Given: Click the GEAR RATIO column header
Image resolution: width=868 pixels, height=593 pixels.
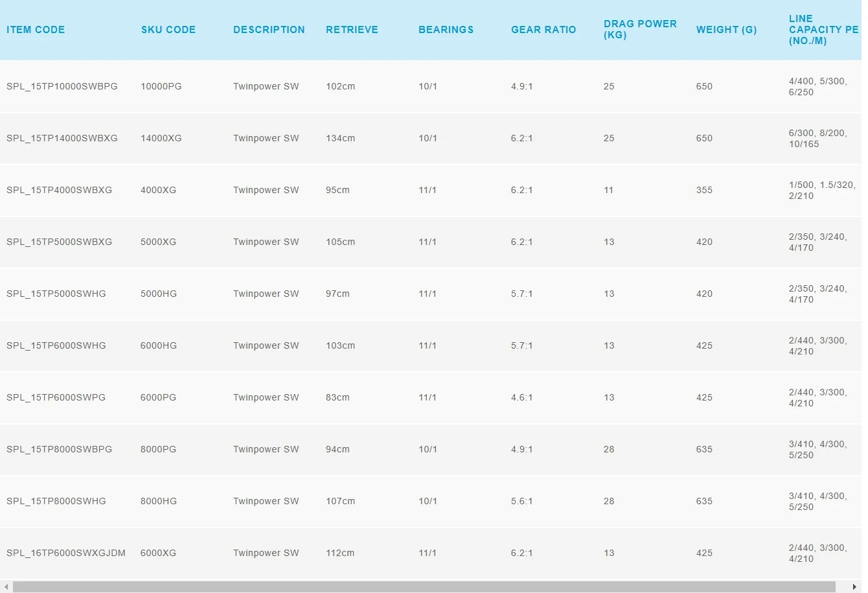Looking at the screenshot, I should click(543, 30).
